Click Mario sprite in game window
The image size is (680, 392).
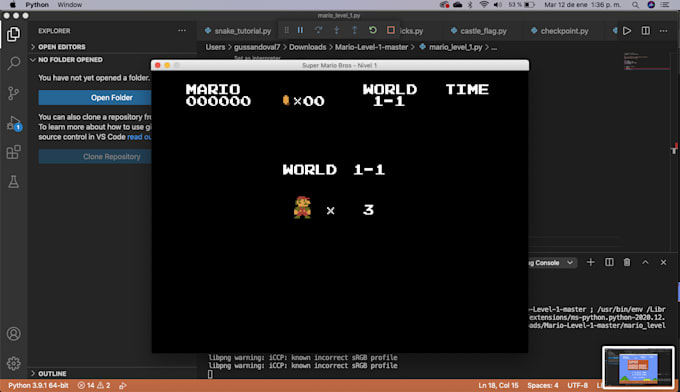click(x=302, y=207)
